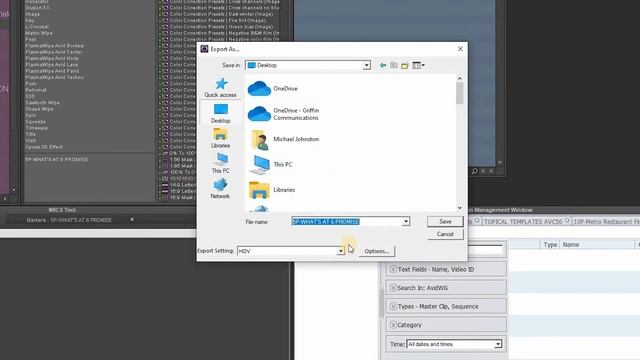Click the Negative B&W film preset icon
This screenshot has width=640, height=360.
[165, 33]
